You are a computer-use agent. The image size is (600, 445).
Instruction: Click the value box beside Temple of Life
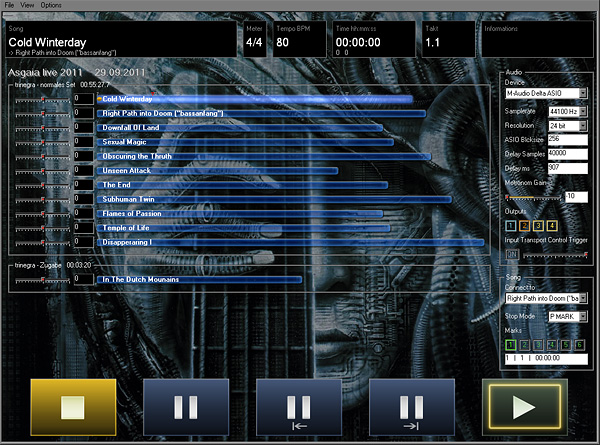point(83,228)
